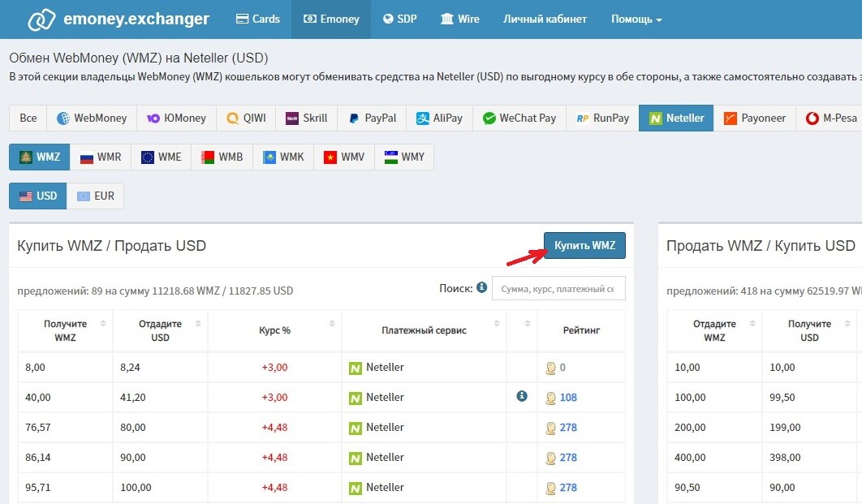The width and height of the screenshot is (862, 504).
Task: Open rating 108 in the 40,00 row
Action: click(x=568, y=398)
